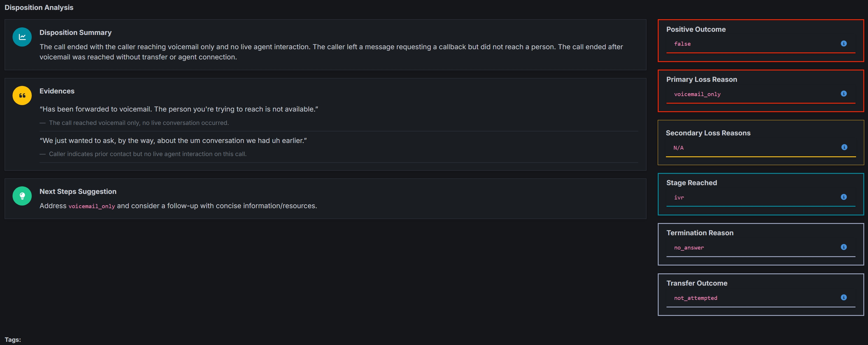The width and height of the screenshot is (868, 345).
Task: Select the voicemail_only tag in Next Steps
Action: [x=92, y=206]
